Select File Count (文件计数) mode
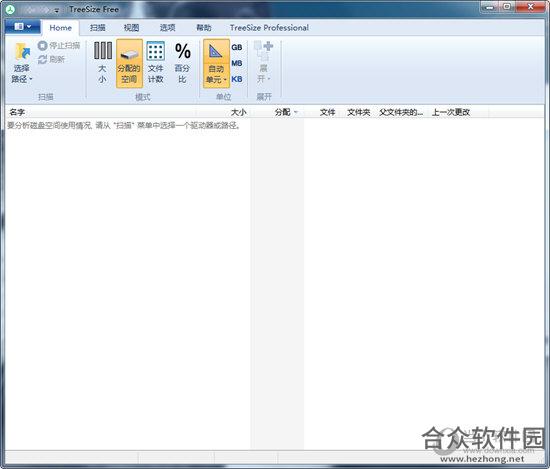This screenshot has width=550, height=469. 156,63
